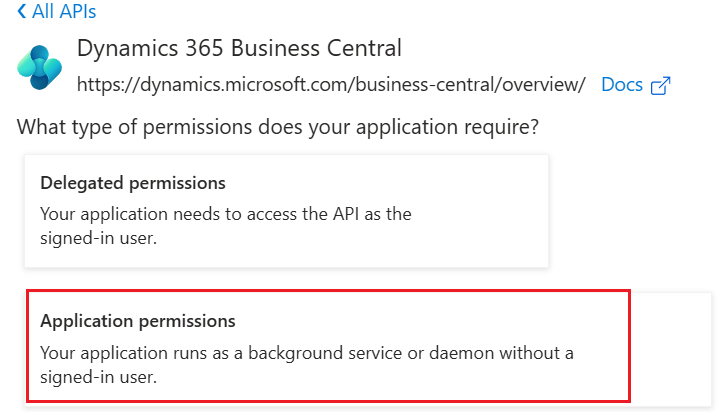
Task: Open the Docs link
Action: [x=635, y=85]
